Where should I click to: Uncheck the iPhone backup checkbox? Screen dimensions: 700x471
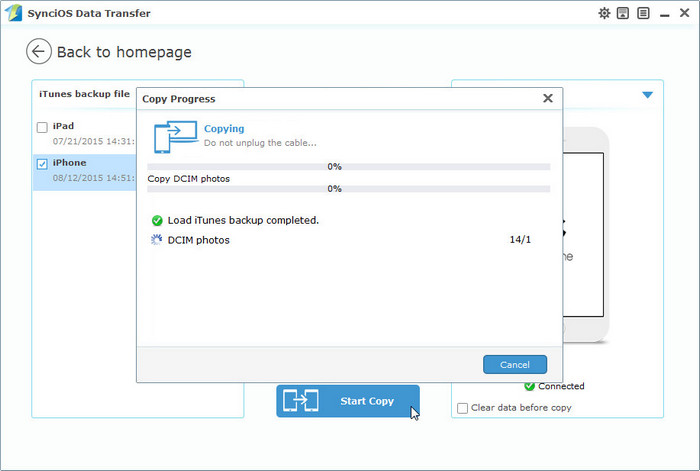(42, 164)
